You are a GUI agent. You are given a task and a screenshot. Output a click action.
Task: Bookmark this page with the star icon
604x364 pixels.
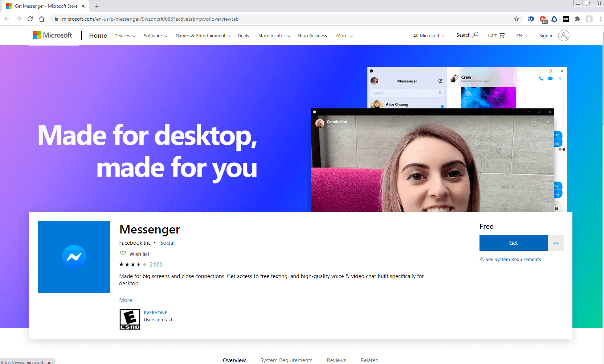pos(517,19)
